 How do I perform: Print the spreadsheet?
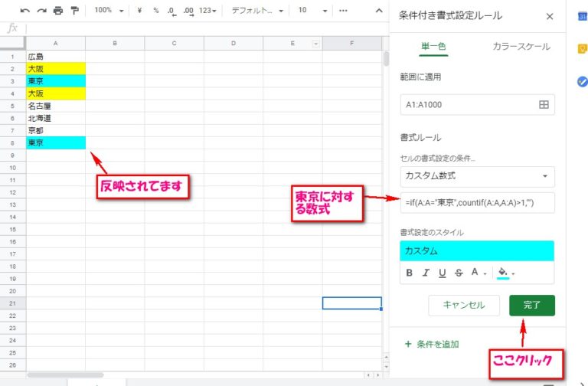(x=58, y=11)
